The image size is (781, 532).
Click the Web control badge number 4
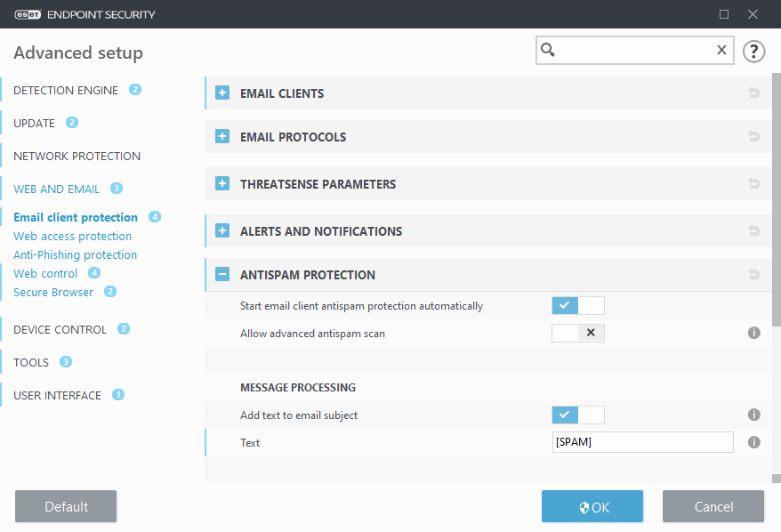pos(94,273)
